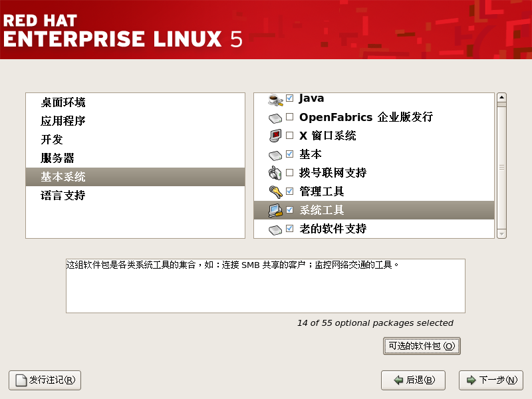Viewport: 532px width, 399px height.
Task: Enable the OpenFabrics 企业版发行 checkbox
Action: pos(289,117)
